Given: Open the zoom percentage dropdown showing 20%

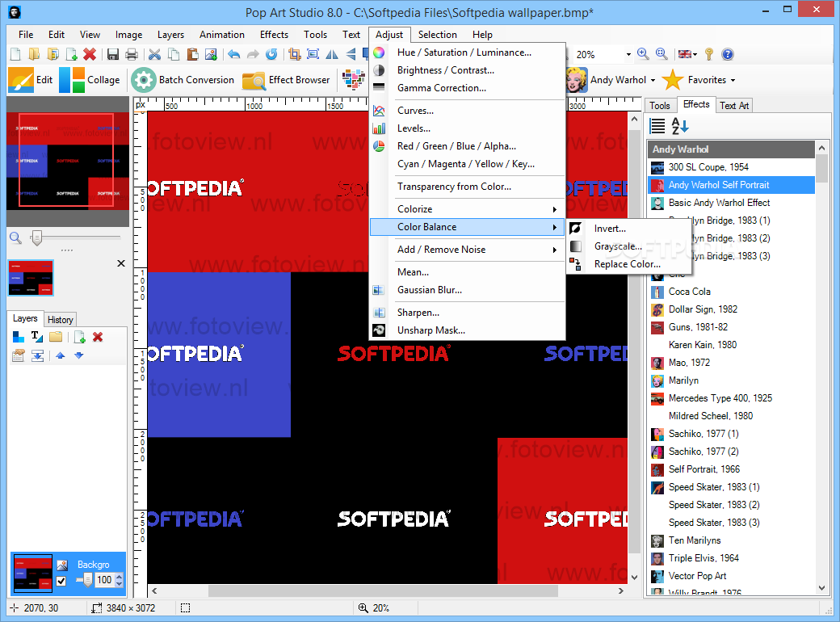Looking at the screenshot, I should point(628,55).
